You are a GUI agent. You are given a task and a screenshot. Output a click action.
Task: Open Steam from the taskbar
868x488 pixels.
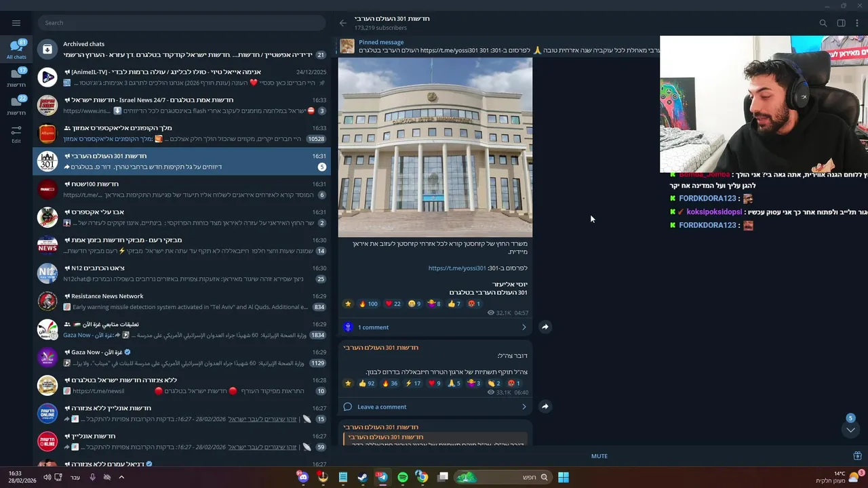363,477
